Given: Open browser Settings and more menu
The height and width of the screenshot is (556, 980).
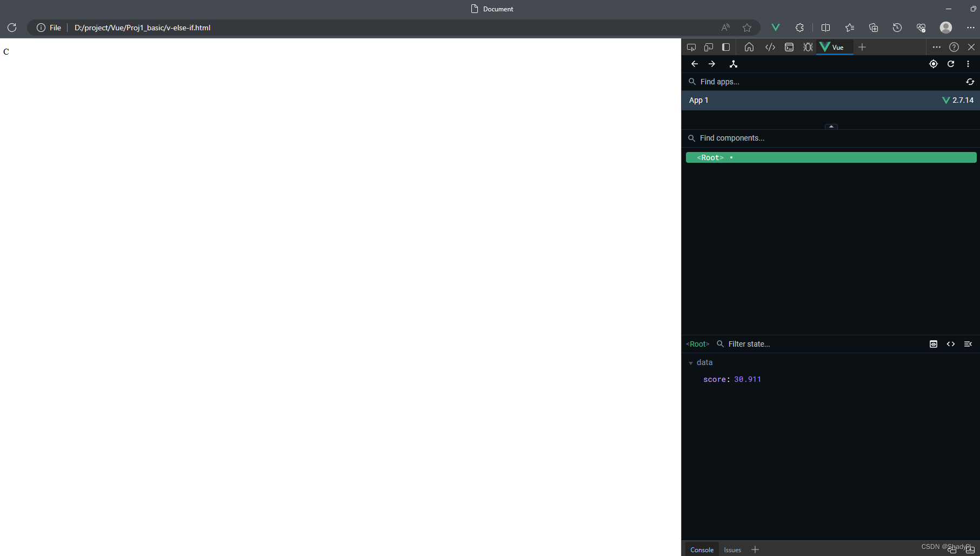Looking at the screenshot, I should point(970,28).
